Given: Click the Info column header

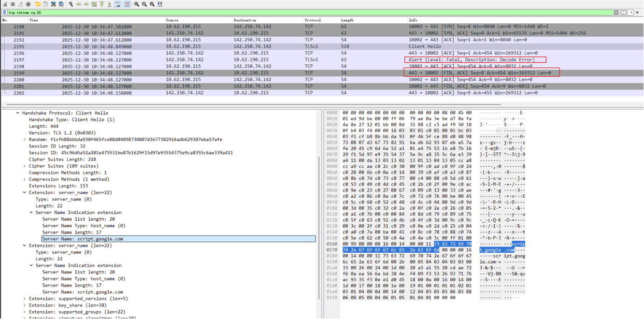Looking at the screenshot, I should (x=413, y=20).
